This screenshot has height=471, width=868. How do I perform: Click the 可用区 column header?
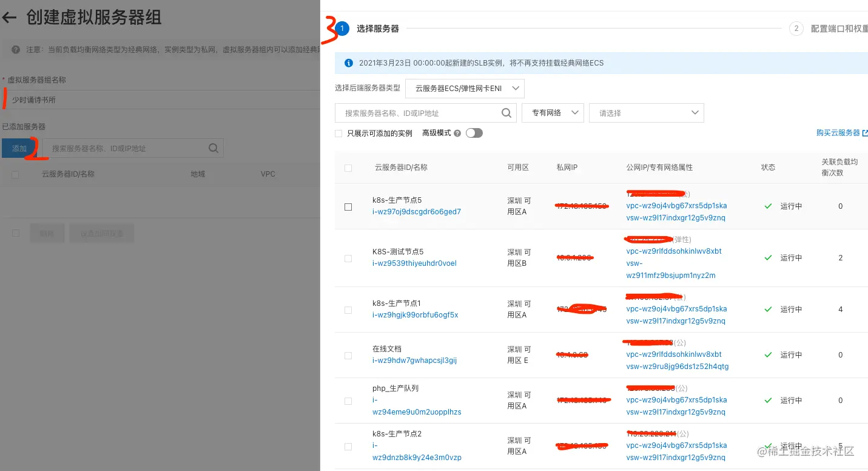click(x=518, y=168)
